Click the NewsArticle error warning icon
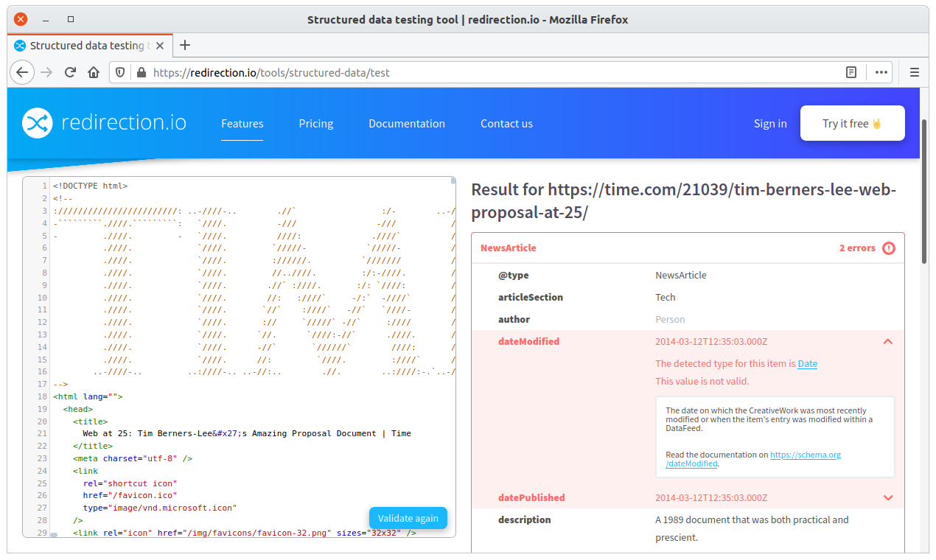Viewport: 936px width, 560px height. [x=889, y=248]
